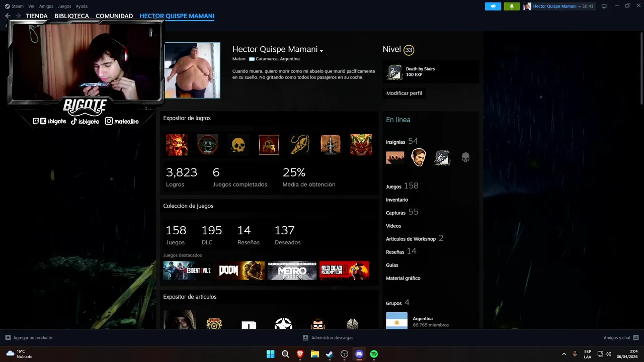
Task: Open Metro Exodus featured game banner
Action: tap(292, 270)
